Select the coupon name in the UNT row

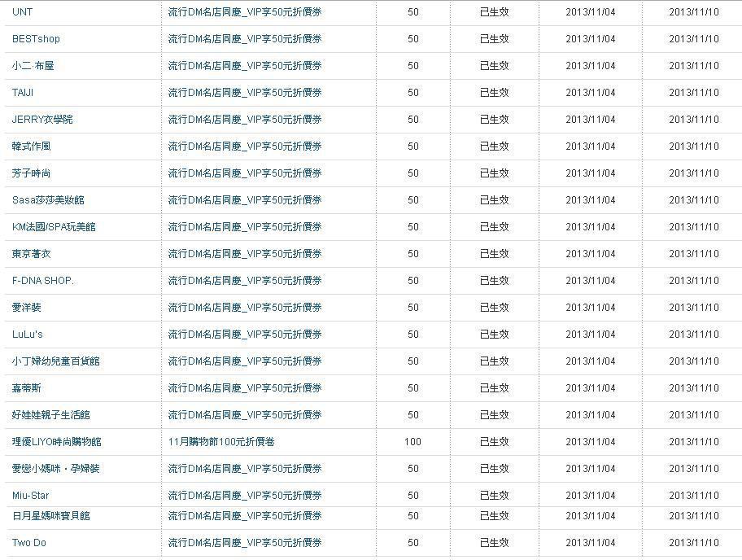[245, 12]
